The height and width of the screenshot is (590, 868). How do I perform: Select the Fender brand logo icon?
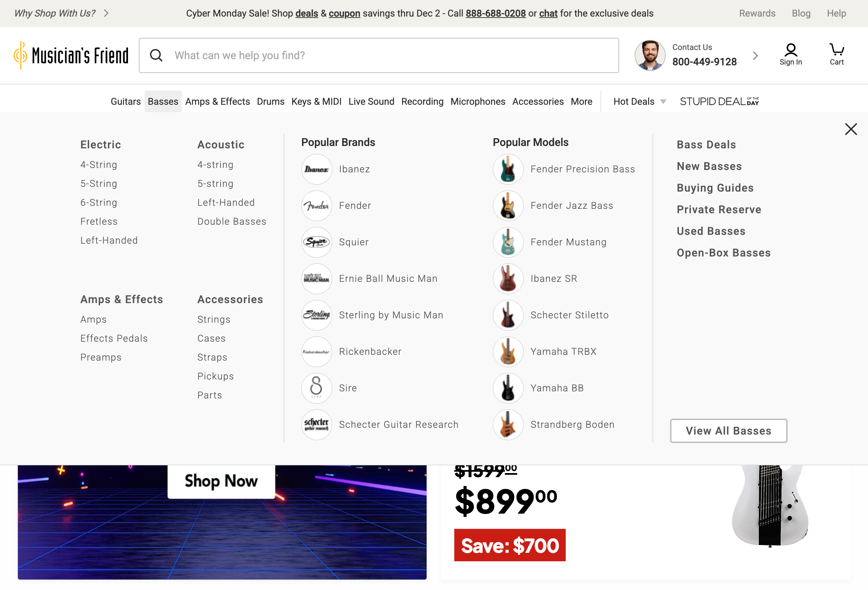pos(316,205)
